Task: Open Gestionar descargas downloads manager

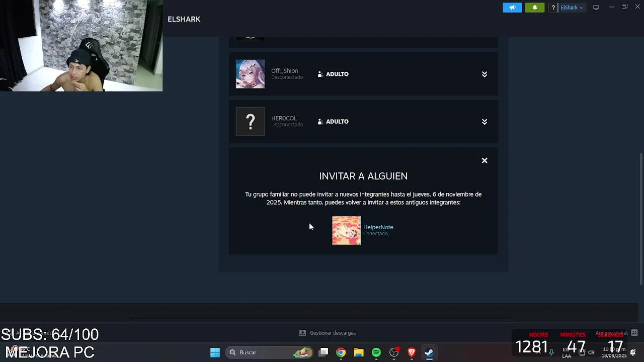Action: point(333,333)
